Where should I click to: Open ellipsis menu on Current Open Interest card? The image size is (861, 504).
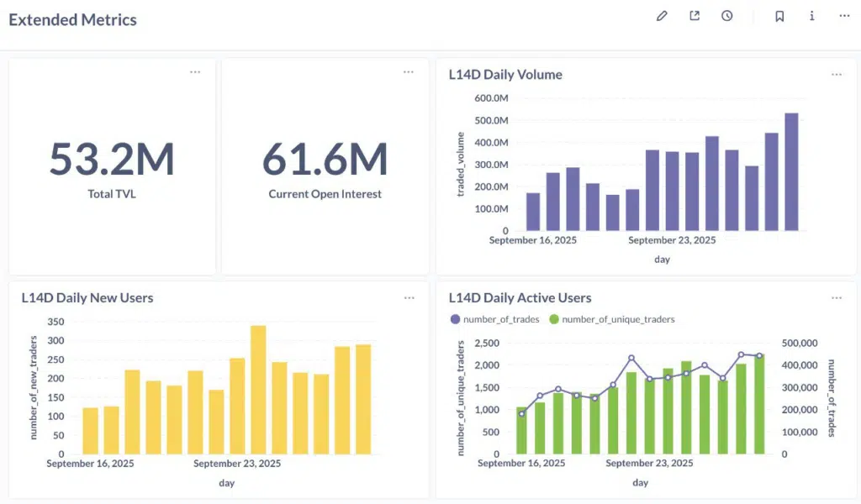tap(409, 72)
